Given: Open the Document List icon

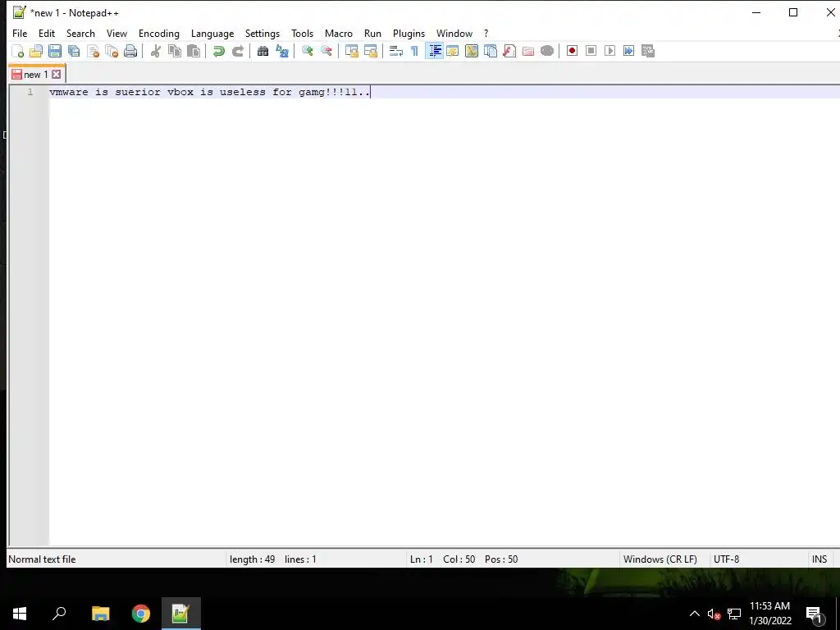Looking at the screenshot, I should [491, 51].
